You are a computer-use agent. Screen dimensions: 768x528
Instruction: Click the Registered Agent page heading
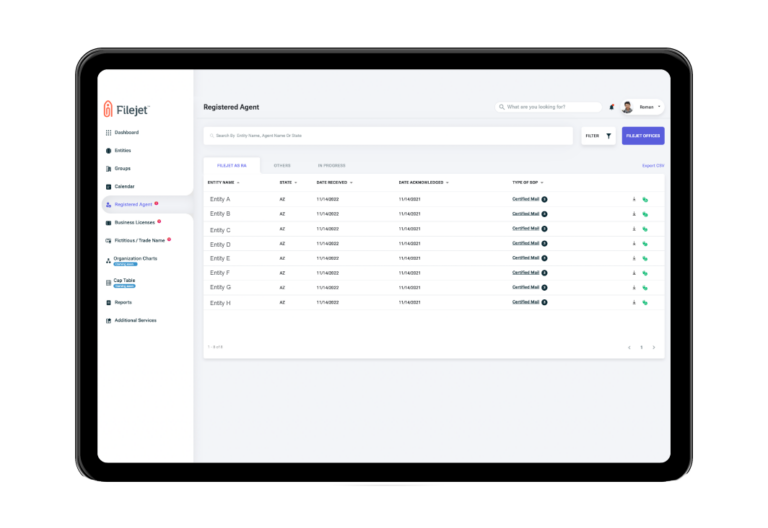click(x=231, y=107)
